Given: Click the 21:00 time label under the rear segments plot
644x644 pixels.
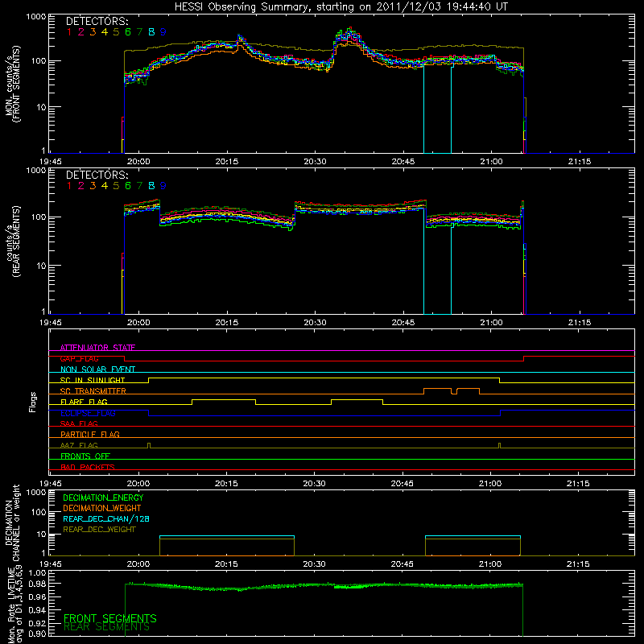Looking at the screenshot, I should 491,323.
